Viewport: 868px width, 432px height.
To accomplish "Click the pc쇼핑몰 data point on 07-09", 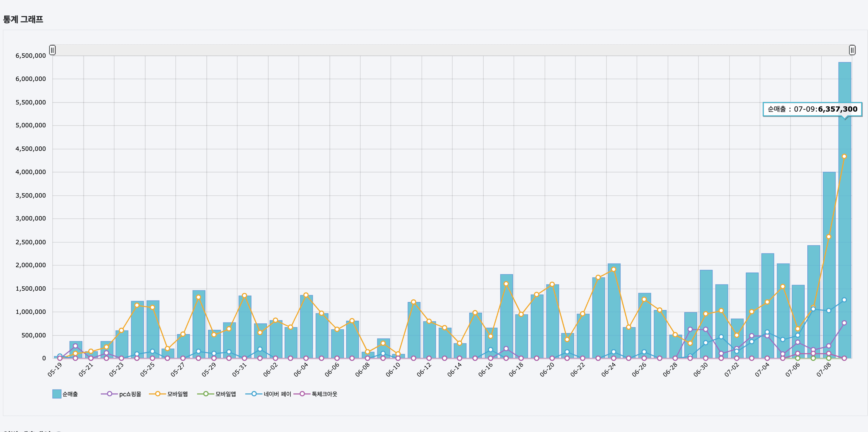I will click(x=844, y=323).
